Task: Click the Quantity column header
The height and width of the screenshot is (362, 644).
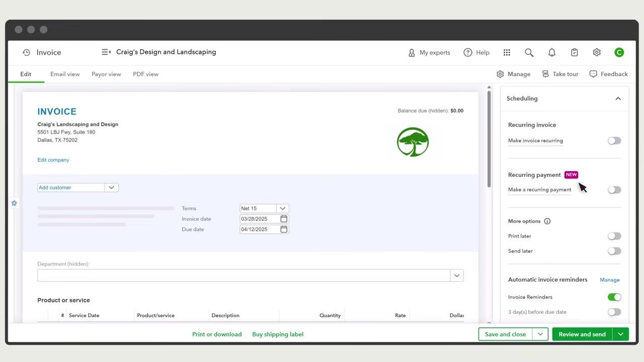Action: [330, 316]
